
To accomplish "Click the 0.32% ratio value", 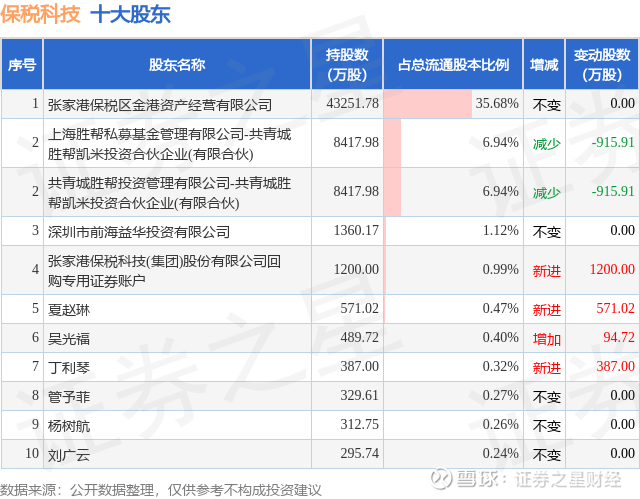I will click(500, 366).
